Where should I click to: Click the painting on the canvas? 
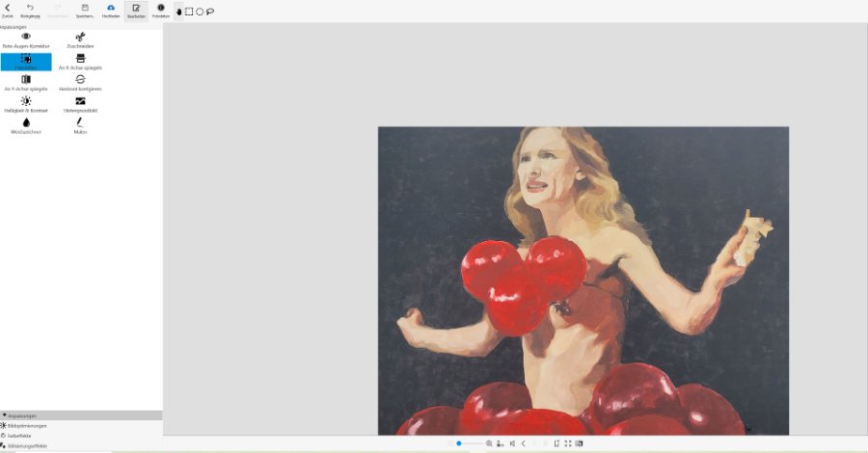pos(583,281)
